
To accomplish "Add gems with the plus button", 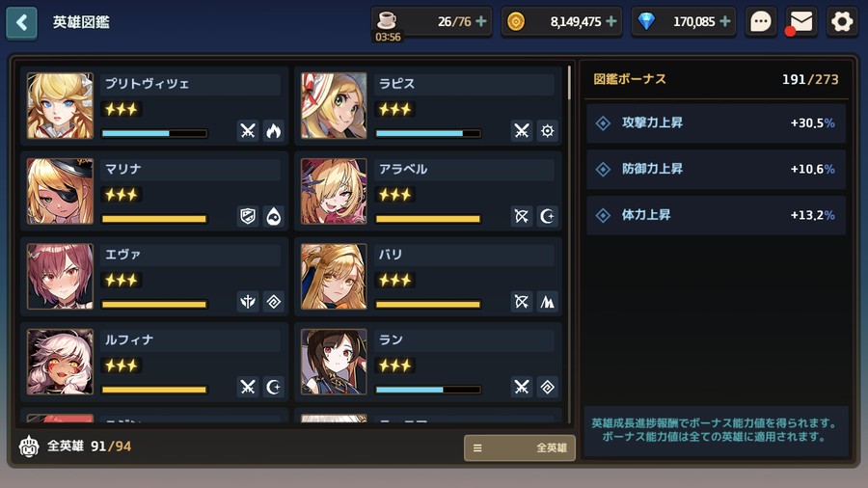I will (724, 21).
